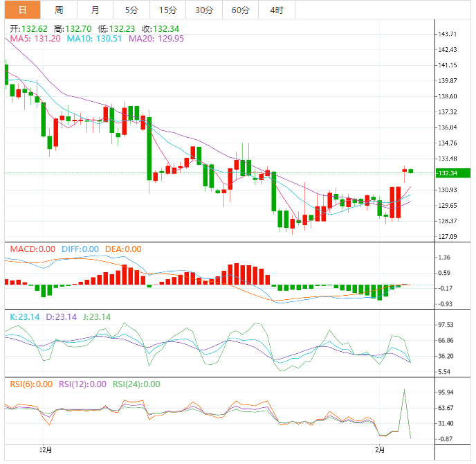Click the K:23.14 KDJ indicator label
Screen dimensions: 476x464
24,317
